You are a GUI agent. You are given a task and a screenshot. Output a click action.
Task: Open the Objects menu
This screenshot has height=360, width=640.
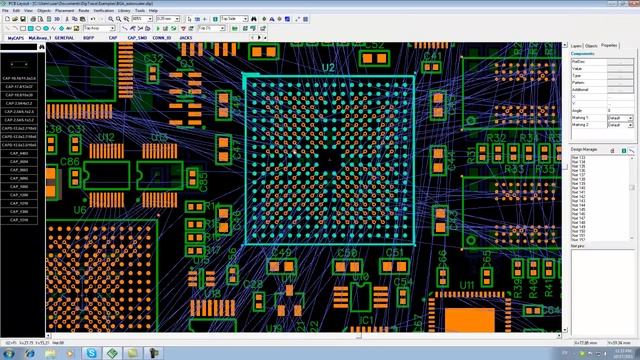[44, 11]
